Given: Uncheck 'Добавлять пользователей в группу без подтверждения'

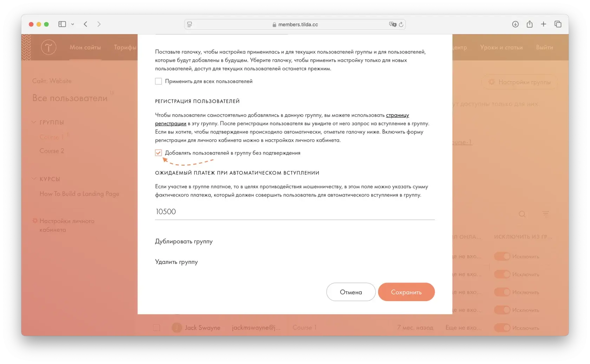Looking at the screenshot, I should click(158, 153).
